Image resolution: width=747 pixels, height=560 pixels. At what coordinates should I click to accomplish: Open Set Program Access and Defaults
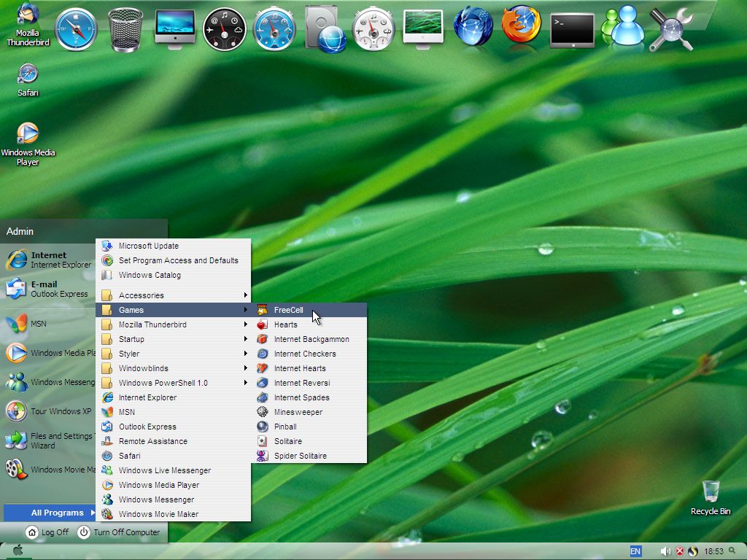(x=174, y=260)
